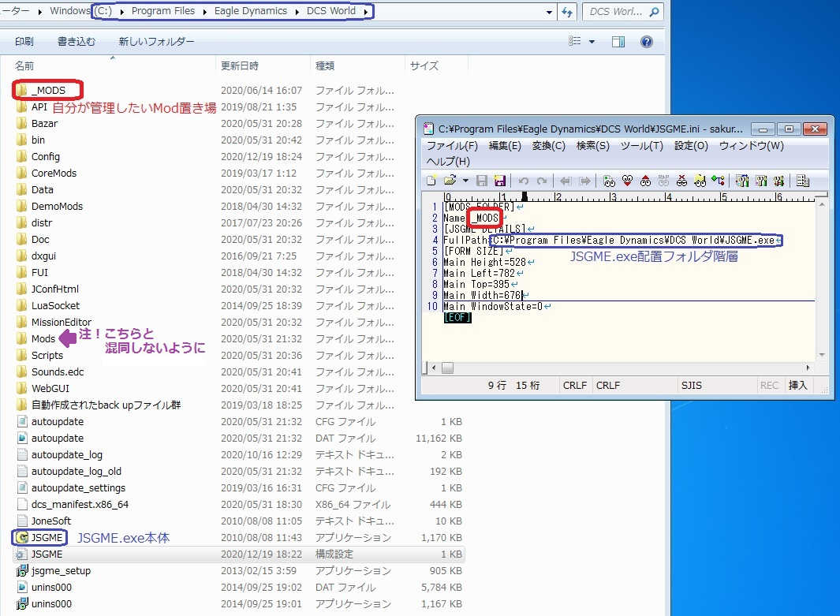Clear search marks with red-X eyes icon
Screen dimensions: 840x616
(x=682, y=181)
